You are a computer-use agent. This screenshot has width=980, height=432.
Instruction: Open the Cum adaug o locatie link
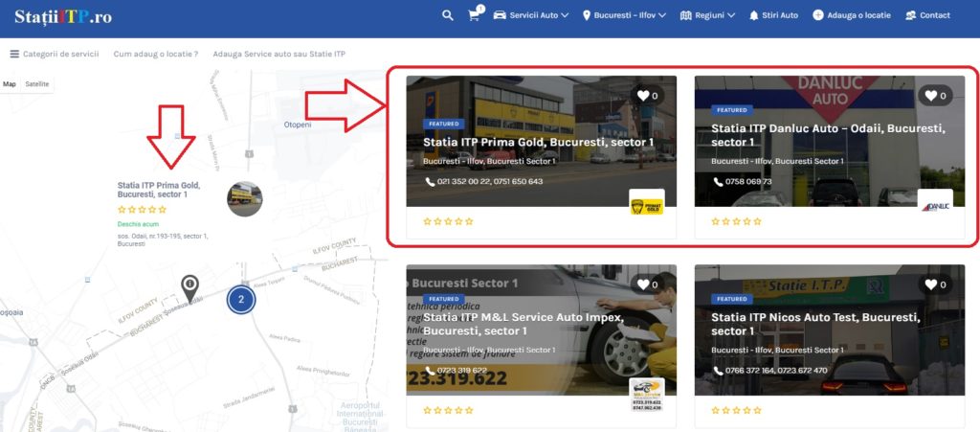point(156,54)
